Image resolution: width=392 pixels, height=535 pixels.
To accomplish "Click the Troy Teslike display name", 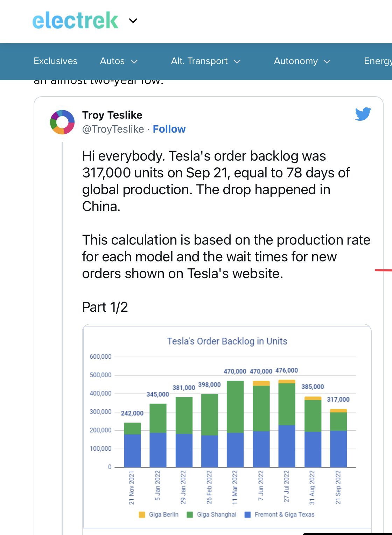I will pos(112,115).
